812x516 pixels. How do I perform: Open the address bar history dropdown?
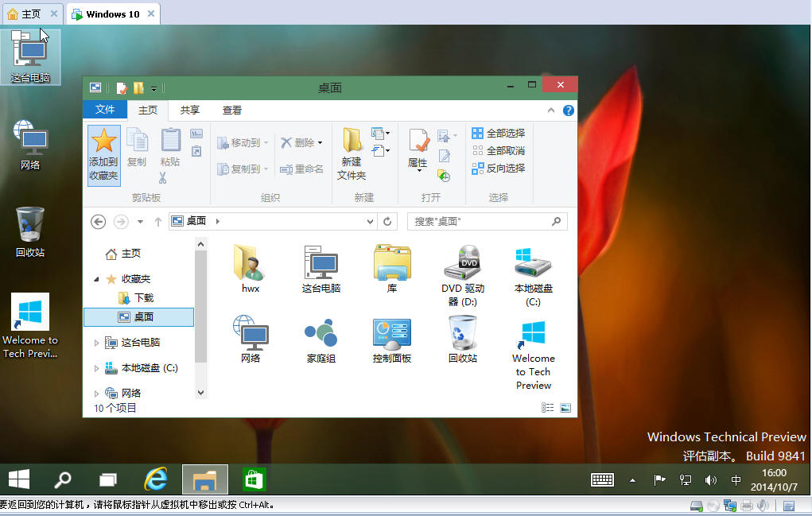tap(371, 222)
